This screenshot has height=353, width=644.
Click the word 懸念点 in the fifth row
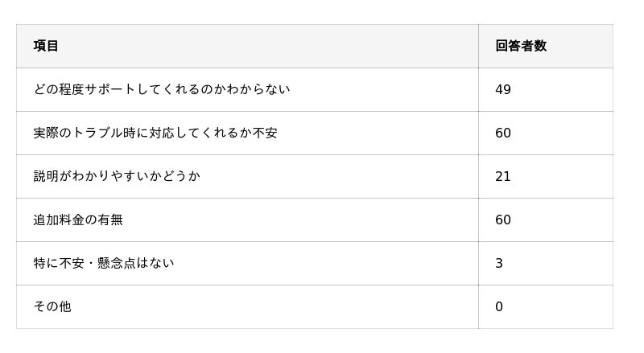(x=116, y=263)
